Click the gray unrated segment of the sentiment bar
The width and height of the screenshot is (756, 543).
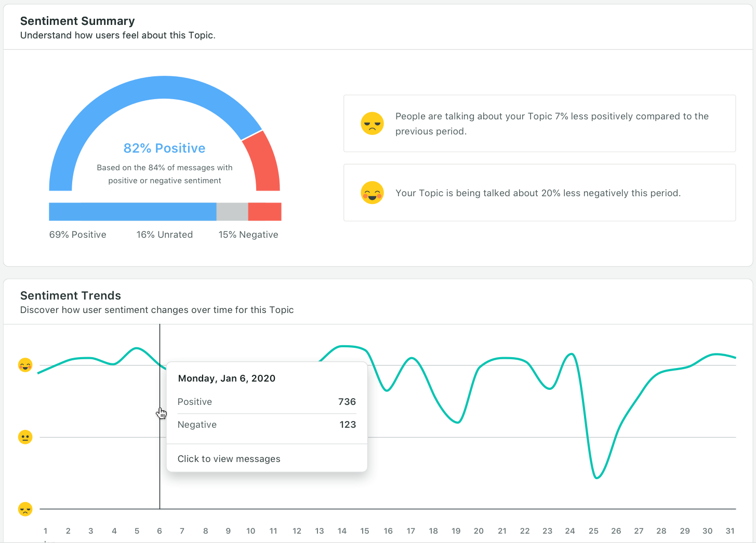[232, 212]
